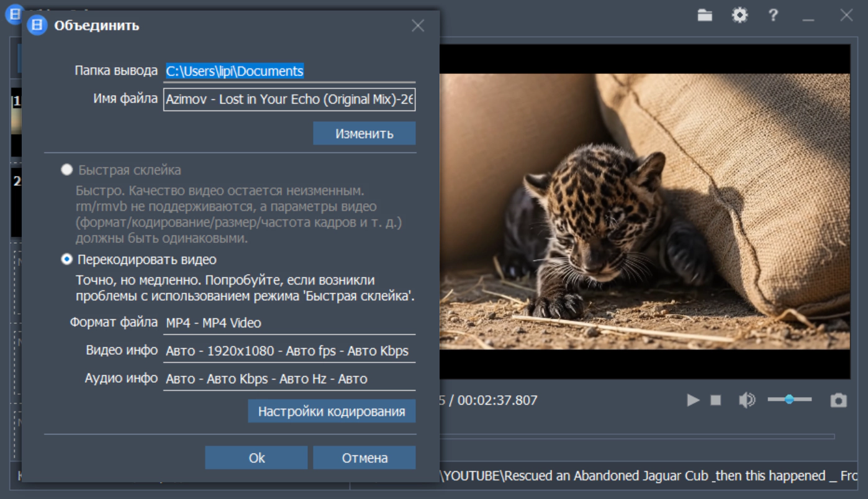Open settings with the gear icon
Viewport: 868px width, 499px height.
739,16
